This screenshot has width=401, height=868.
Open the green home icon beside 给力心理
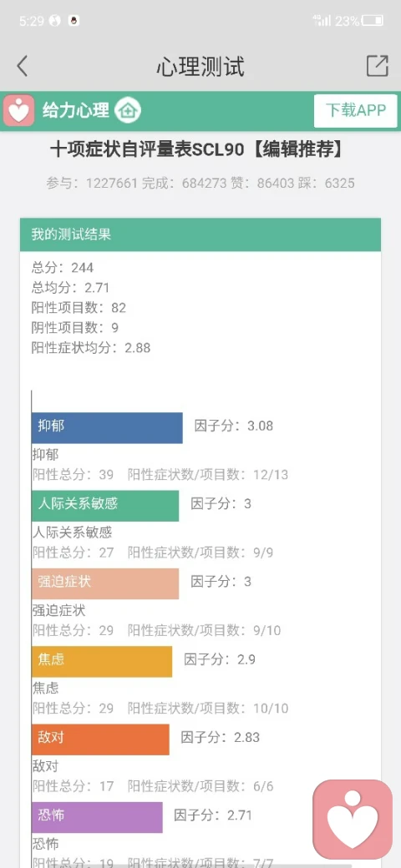(128, 110)
